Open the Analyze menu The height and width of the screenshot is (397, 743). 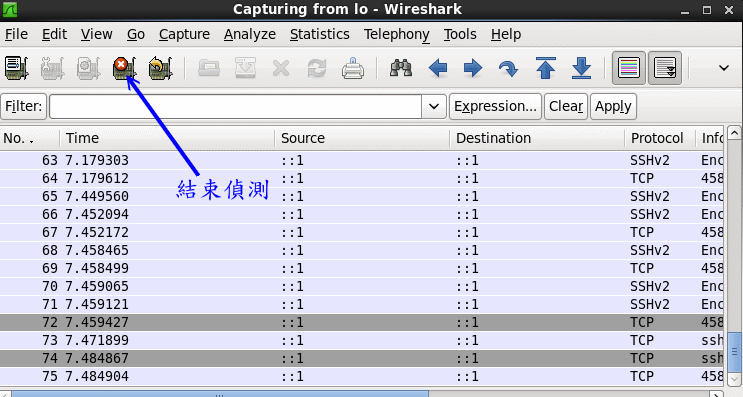tap(250, 34)
